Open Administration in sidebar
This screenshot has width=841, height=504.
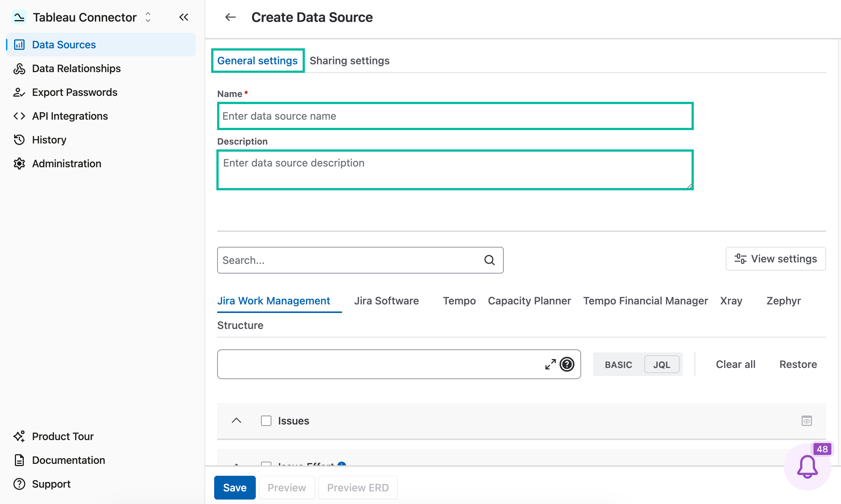(101, 164)
